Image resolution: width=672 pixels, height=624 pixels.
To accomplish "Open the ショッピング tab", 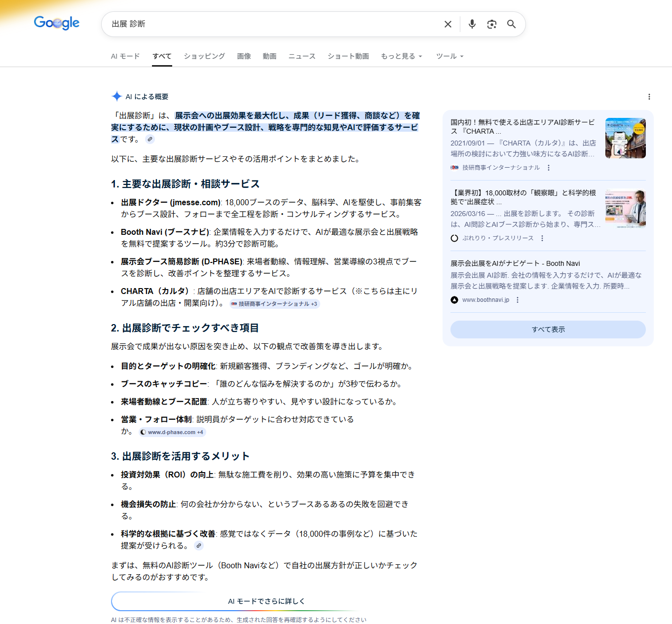I will 204,56.
